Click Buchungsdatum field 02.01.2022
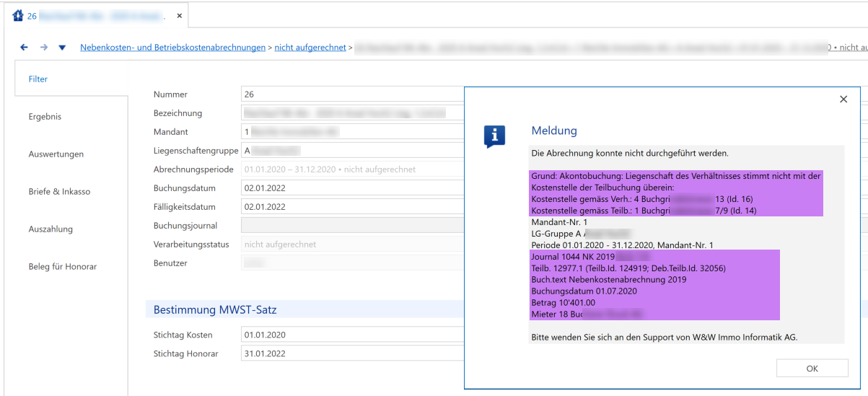 [352, 188]
